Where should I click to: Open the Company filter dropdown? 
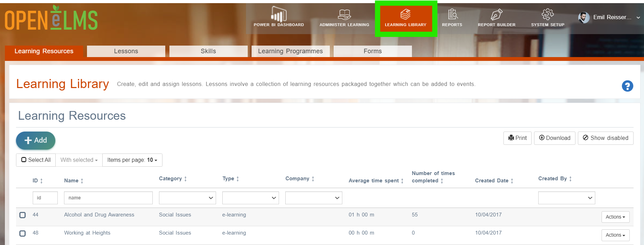[x=314, y=198]
